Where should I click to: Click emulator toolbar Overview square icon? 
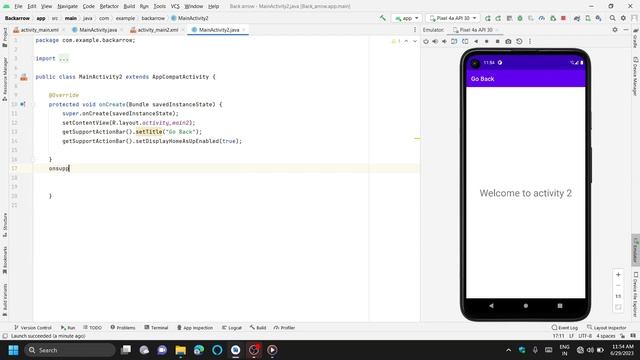[498, 41]
